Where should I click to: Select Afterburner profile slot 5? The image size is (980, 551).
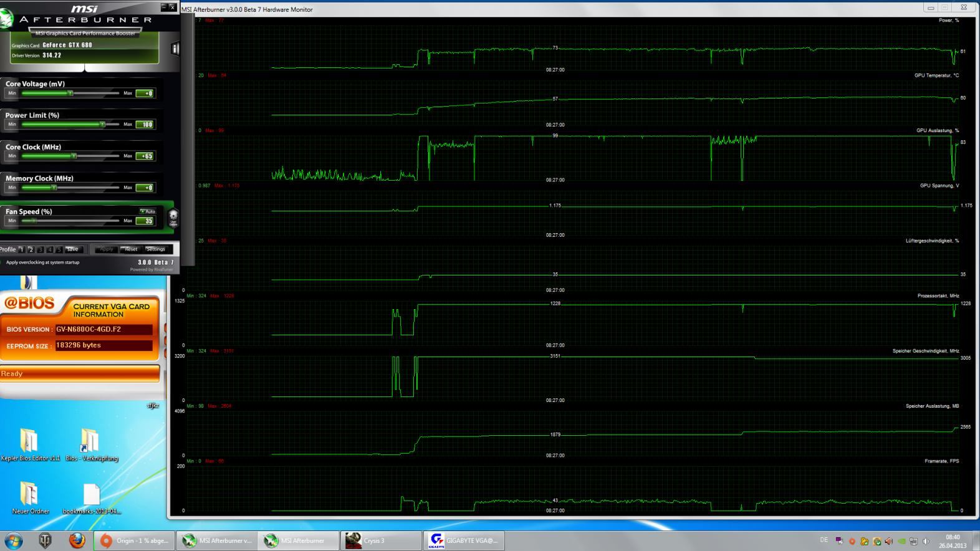coord(59,249)
